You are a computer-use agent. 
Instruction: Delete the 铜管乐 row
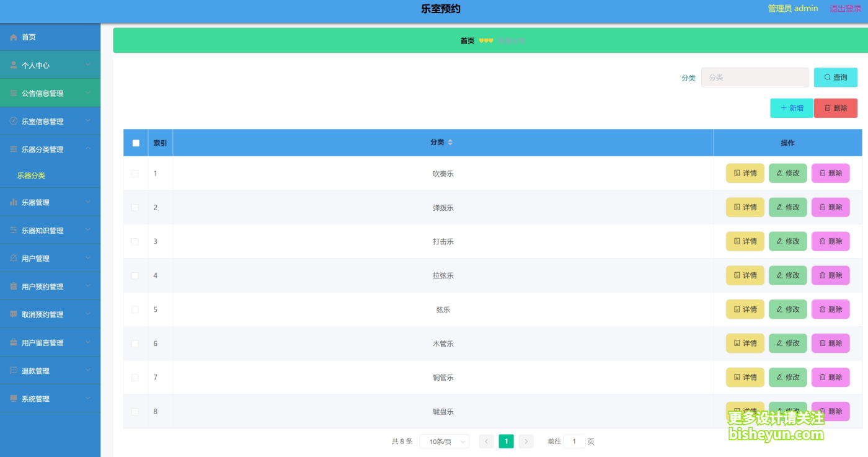[x=831, y=377]
